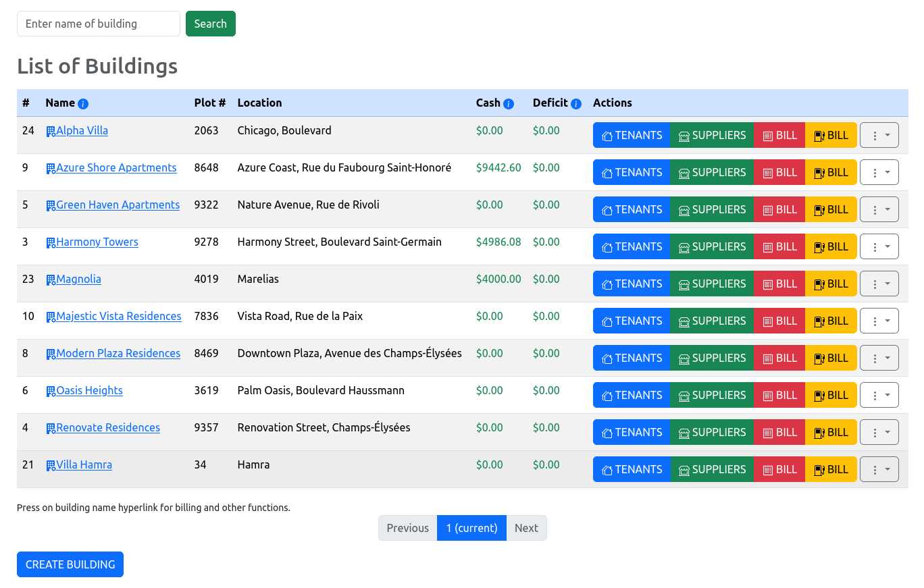Click location text Marelias
The height and width of the screenshot is (588, 924).
click(258, 279)
